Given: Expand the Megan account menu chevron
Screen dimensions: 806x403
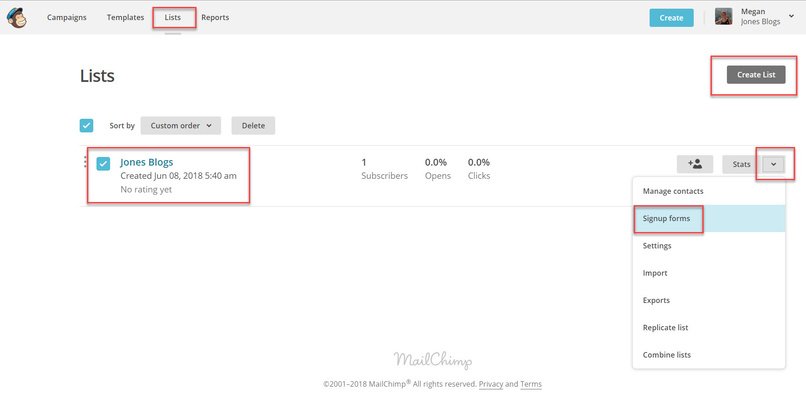Looking at the screenshot, I should pos(791,16).
